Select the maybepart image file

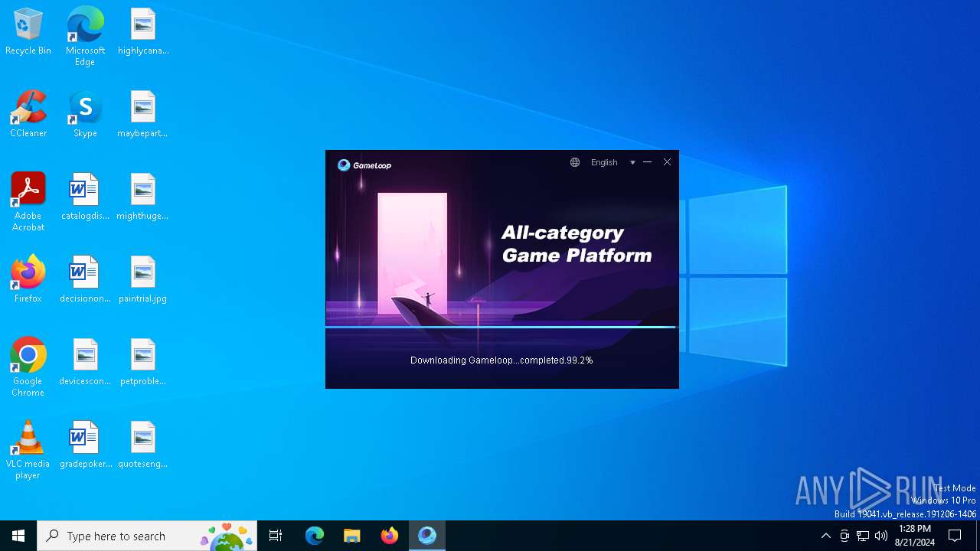tap(143, 115)
